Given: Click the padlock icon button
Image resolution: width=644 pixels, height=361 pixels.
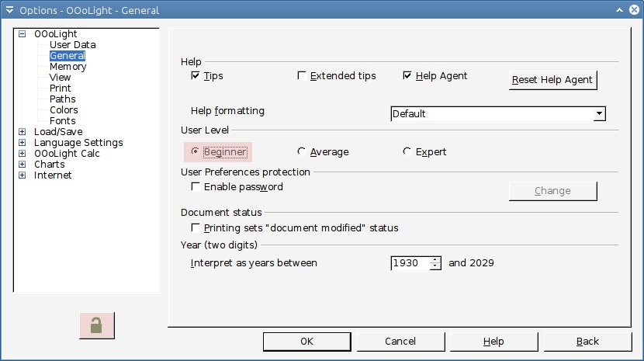Looking at the screenshot, I should 97,325.
